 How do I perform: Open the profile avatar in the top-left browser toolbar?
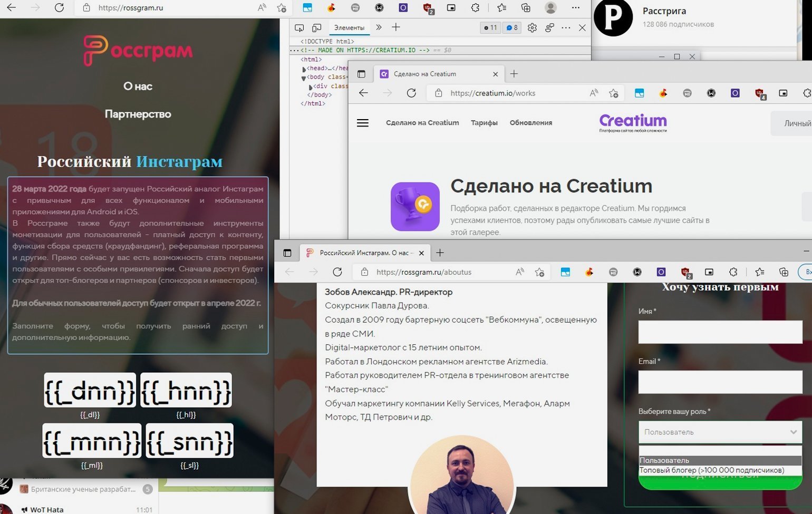[x=550, y=7]
